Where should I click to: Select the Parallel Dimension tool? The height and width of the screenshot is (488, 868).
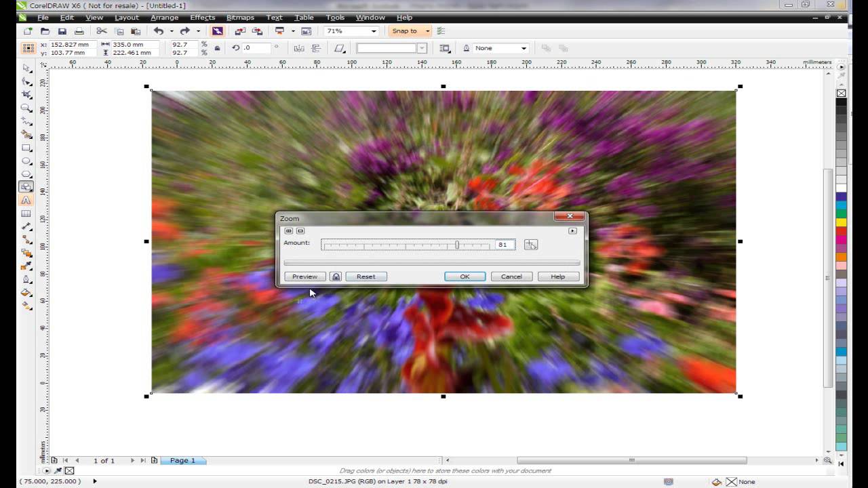[x=26, y=226]
